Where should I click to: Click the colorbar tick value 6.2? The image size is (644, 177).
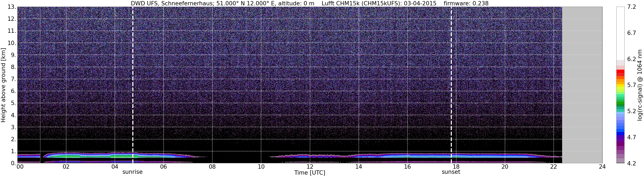tap(632, 59)
